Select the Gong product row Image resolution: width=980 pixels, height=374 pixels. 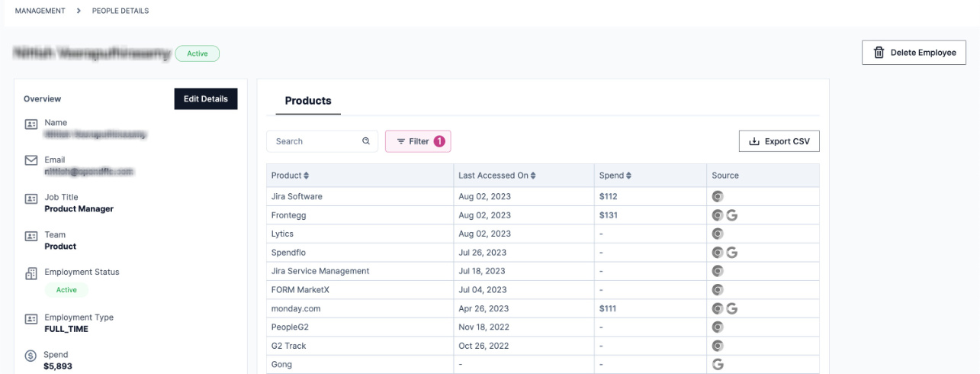tap(543, 364)
